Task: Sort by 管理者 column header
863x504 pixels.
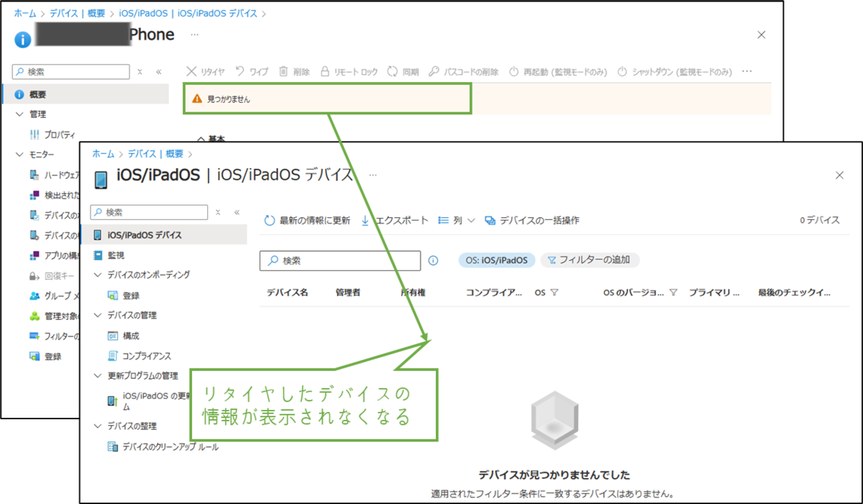Action: [348, 293]
